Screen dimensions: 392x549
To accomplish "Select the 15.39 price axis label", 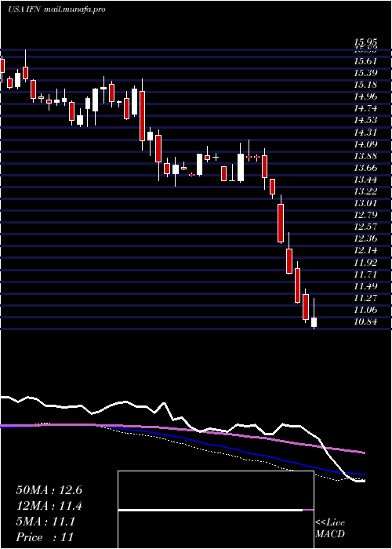I will 365,73.
